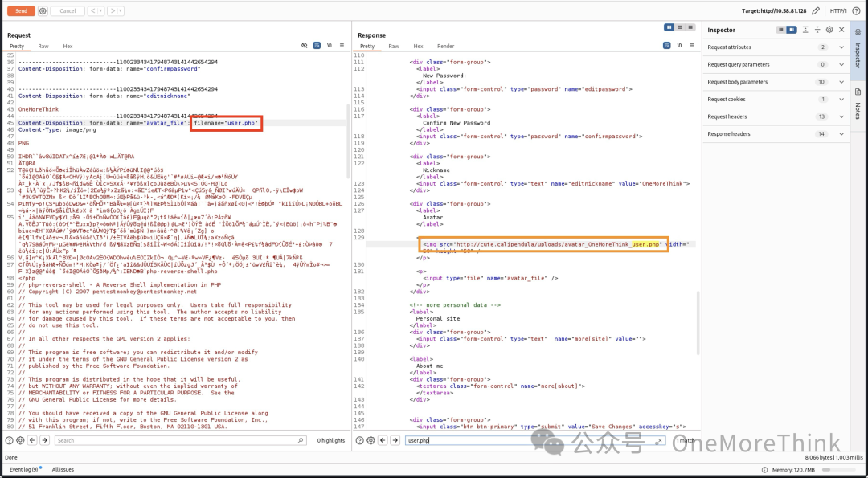Click the HTTP/1 protocol toggle
The image size is (868, 478).
coord(838,11)
